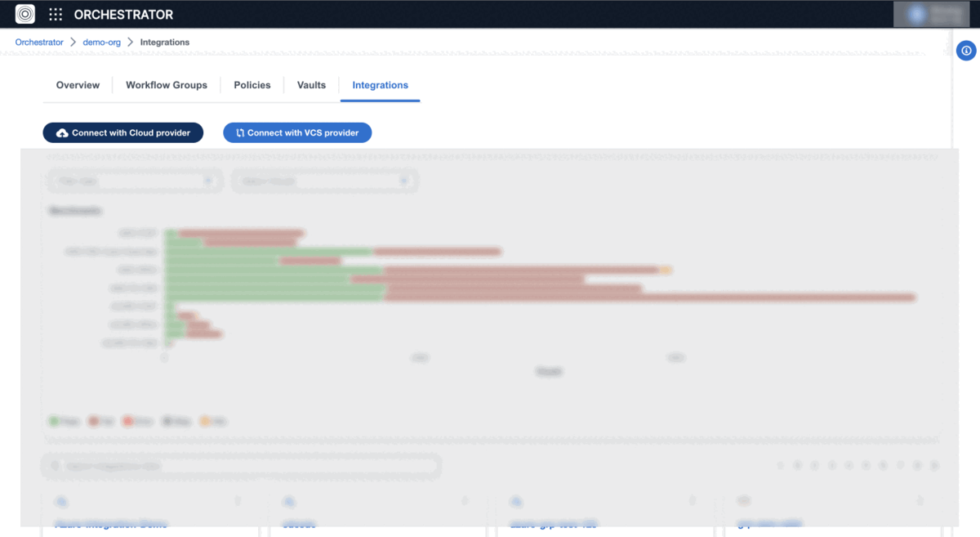Select the cloud icon on the Azure Integration Demo card
The image size is (980, 537).
click(63, 501)
